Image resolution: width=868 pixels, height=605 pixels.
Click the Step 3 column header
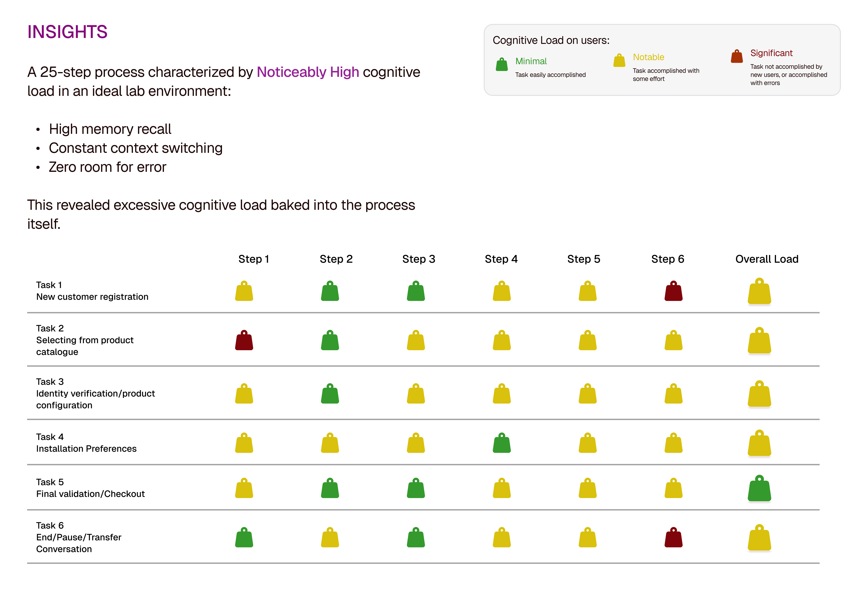pyautogui.click(x=418, y=259)
